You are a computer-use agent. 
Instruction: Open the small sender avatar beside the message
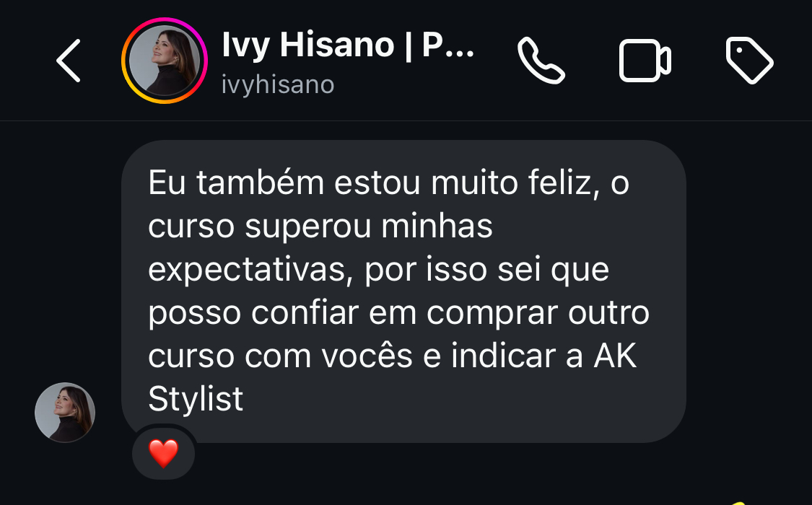tap(65, 413)
